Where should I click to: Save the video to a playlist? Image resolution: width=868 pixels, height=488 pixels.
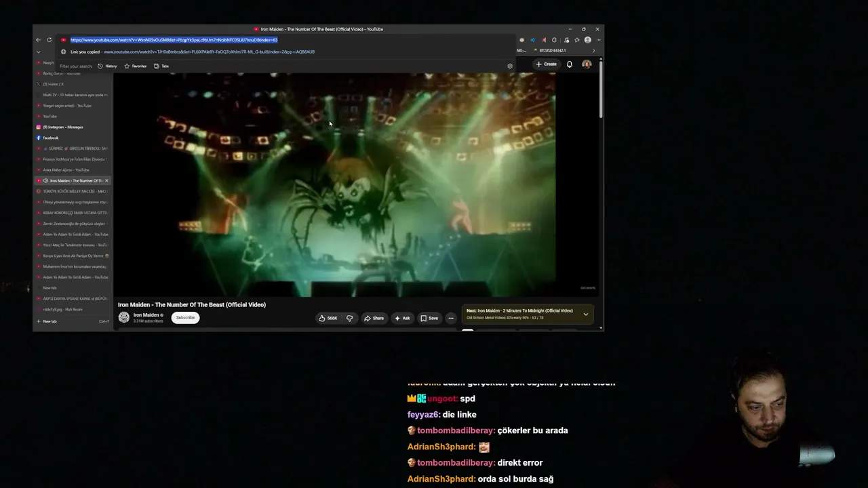[429, 318]
